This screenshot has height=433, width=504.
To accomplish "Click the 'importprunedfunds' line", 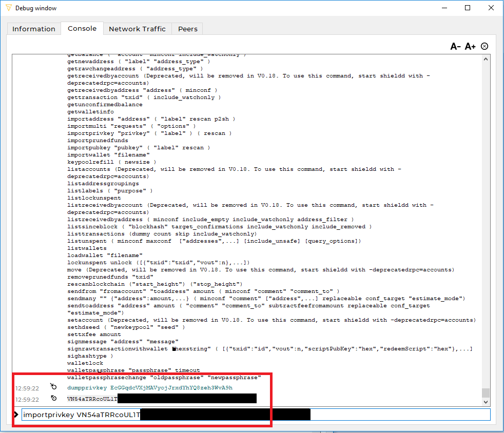I will 98,141.
